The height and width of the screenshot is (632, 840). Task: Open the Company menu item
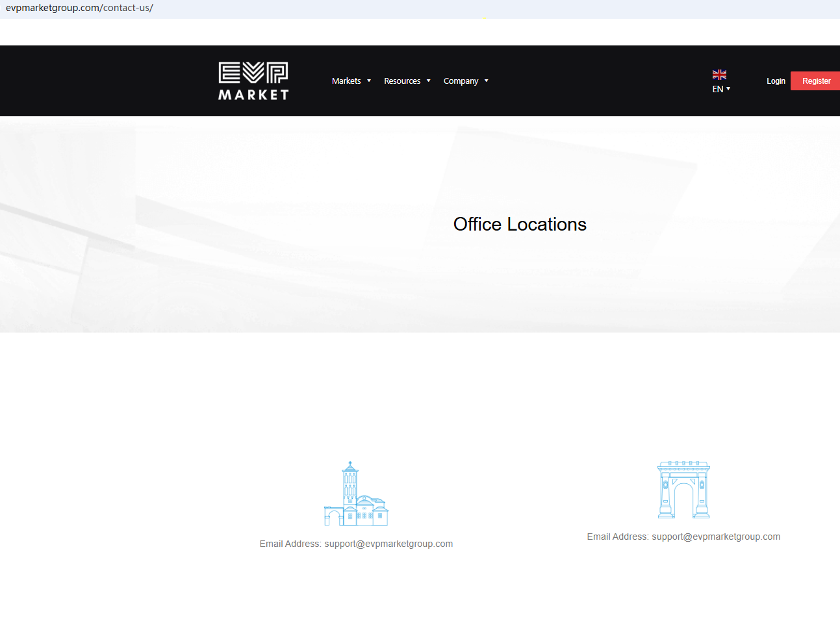click(x=461, y=81)
